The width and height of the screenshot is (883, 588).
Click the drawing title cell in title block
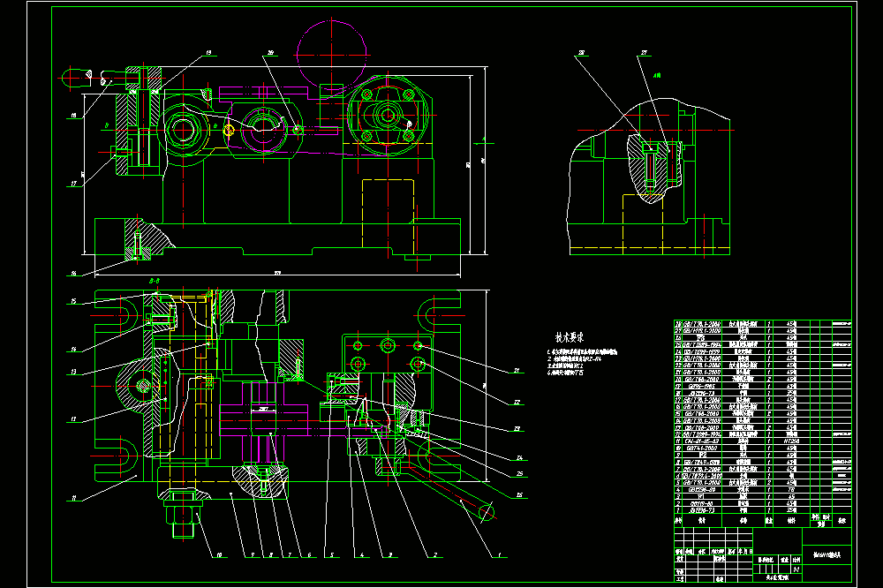826,554
